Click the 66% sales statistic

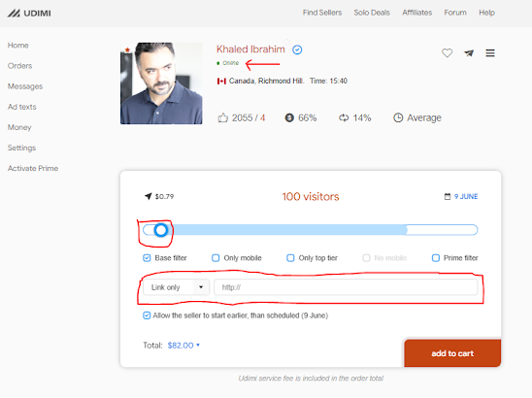307,117
